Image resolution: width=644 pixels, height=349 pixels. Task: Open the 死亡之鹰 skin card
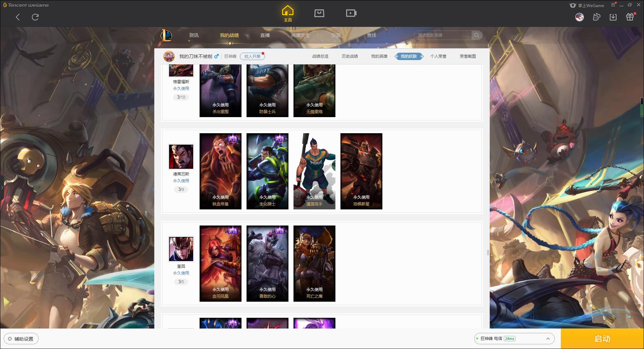[x=314, y=263]
